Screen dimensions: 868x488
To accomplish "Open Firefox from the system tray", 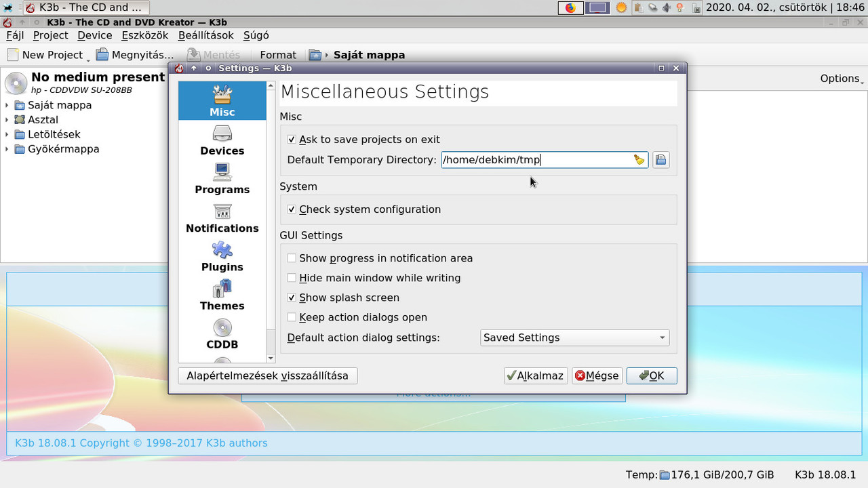I will click(x=570, y=8).
